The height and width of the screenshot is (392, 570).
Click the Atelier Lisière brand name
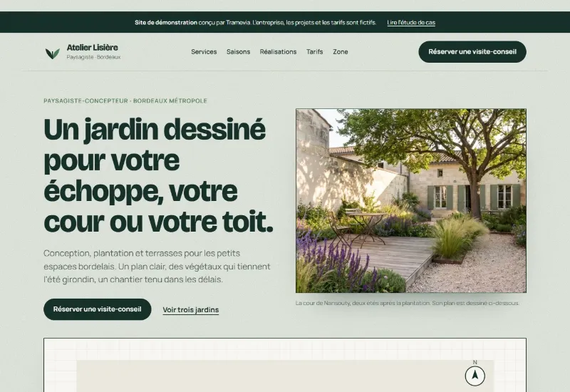(93, 47)
